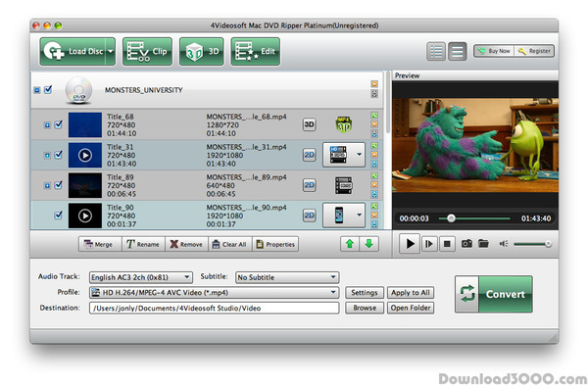Move selected title down with green arrow
Image resolution: width=588 pixels, height=385 pixels.
pos(369,244)
